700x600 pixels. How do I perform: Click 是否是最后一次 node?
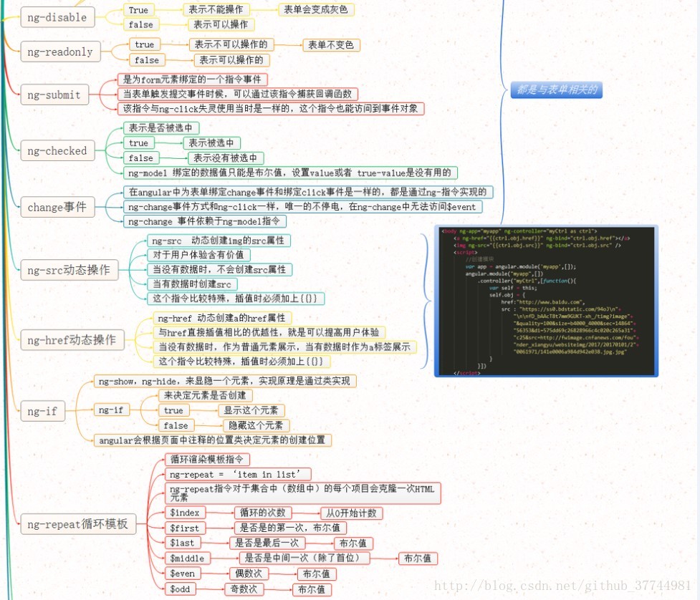click(x=267, y=543)
